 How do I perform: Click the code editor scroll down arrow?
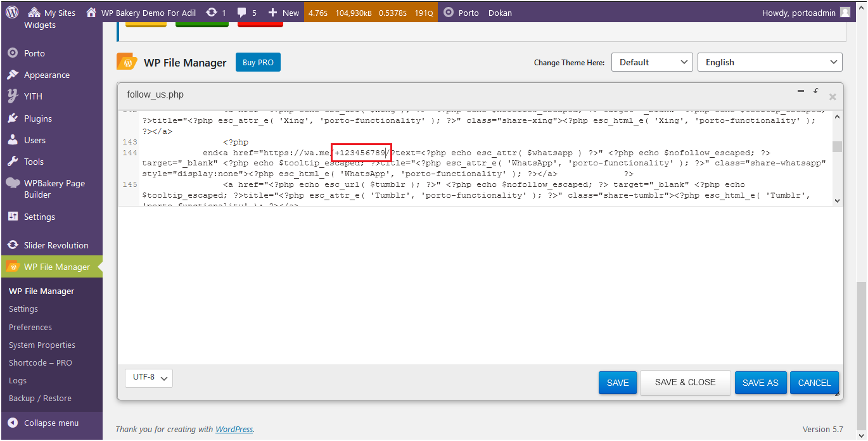coord(837,200)
